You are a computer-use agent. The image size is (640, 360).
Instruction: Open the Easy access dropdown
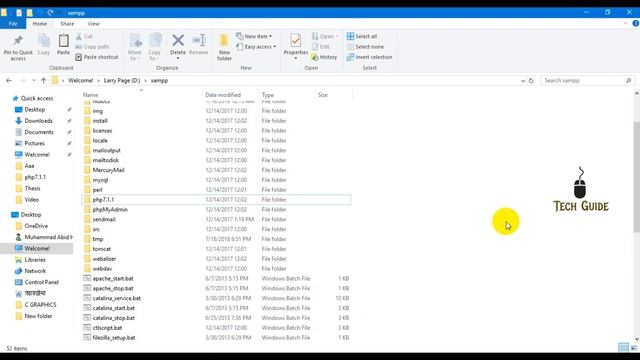256,47
